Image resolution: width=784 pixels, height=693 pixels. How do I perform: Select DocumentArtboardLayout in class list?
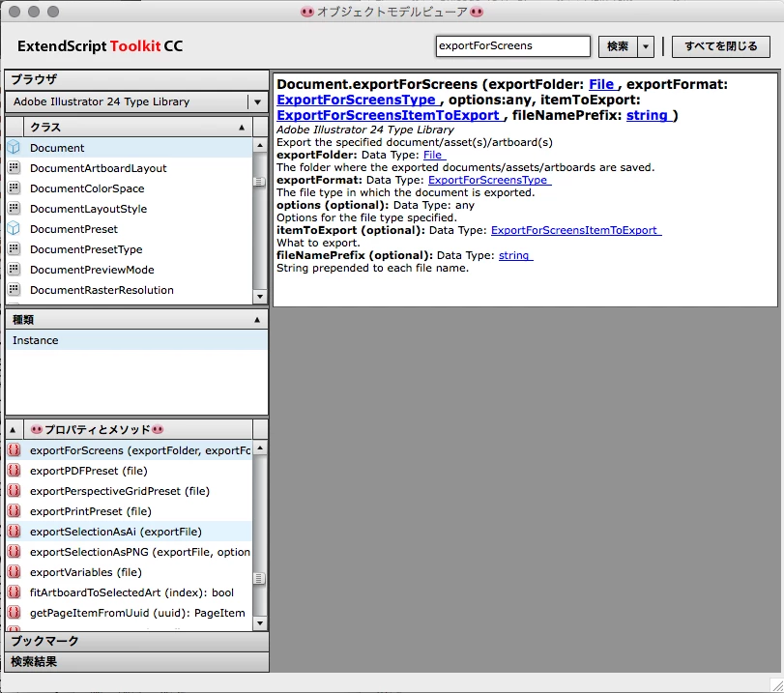(x=129, y=168)
